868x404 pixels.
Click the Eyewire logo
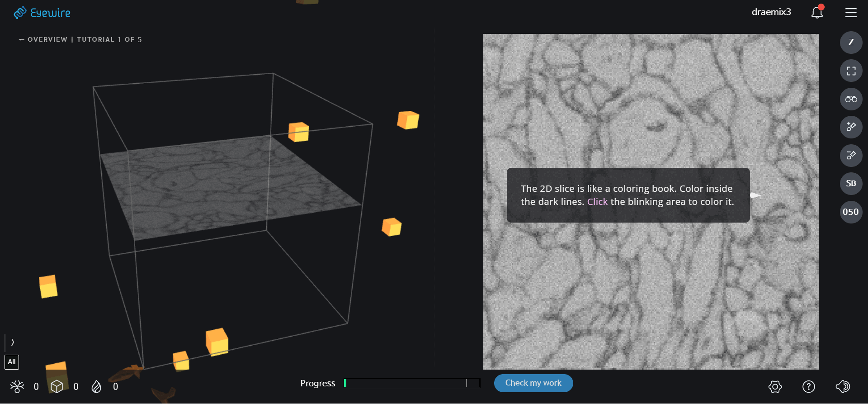coord(42,13)
